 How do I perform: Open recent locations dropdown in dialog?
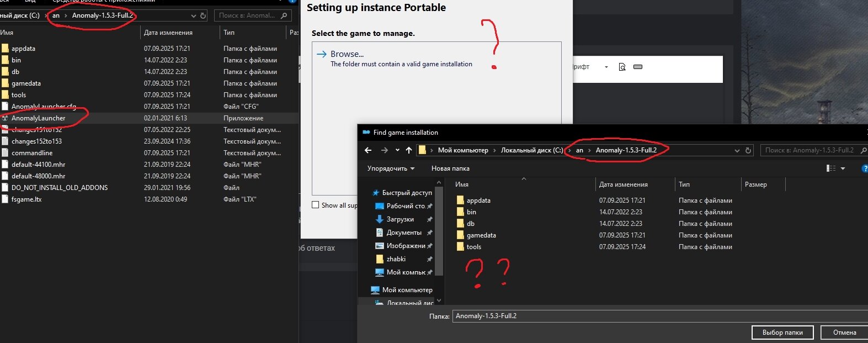coord(397,150)
